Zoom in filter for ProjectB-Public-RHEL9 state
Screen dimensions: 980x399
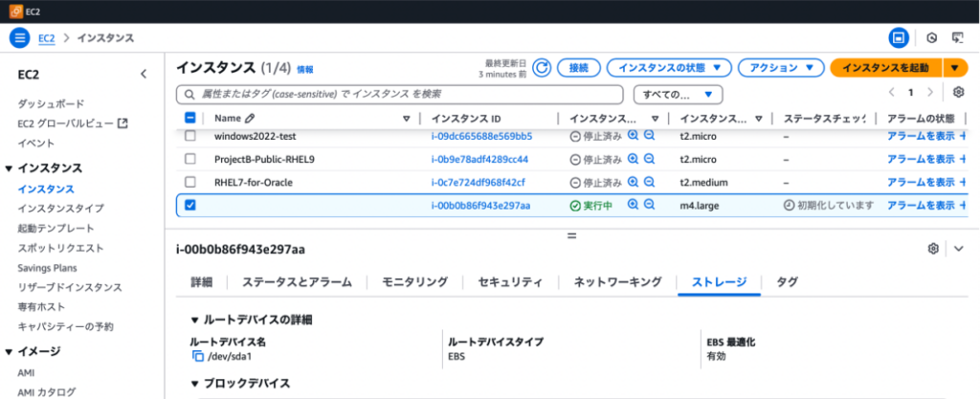click(x=634, y=159)
